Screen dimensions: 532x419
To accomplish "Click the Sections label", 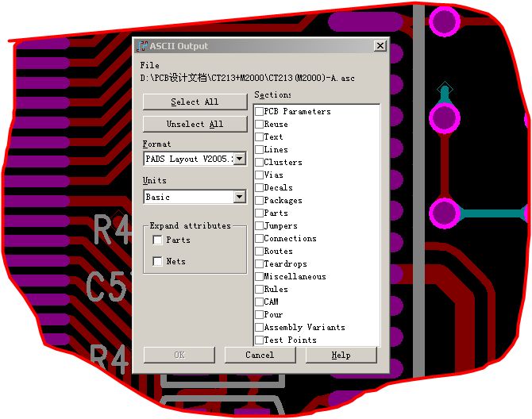I will pos(273,94).
